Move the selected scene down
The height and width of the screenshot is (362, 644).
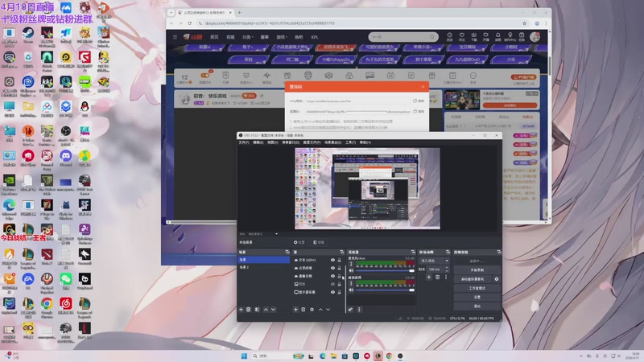(x=273, y=310)
